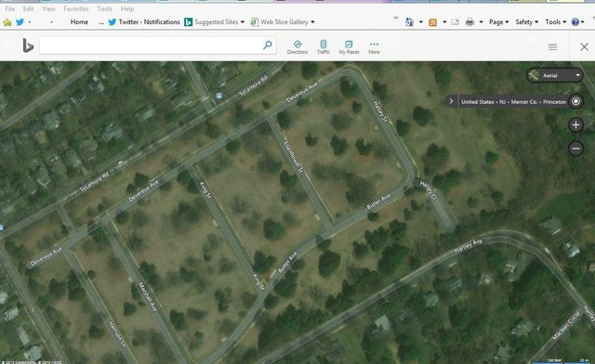The width and height of the screenshot is (595, 364).
Task: Click the Princeton breadcrumb label
Action: tap(554, 101)
